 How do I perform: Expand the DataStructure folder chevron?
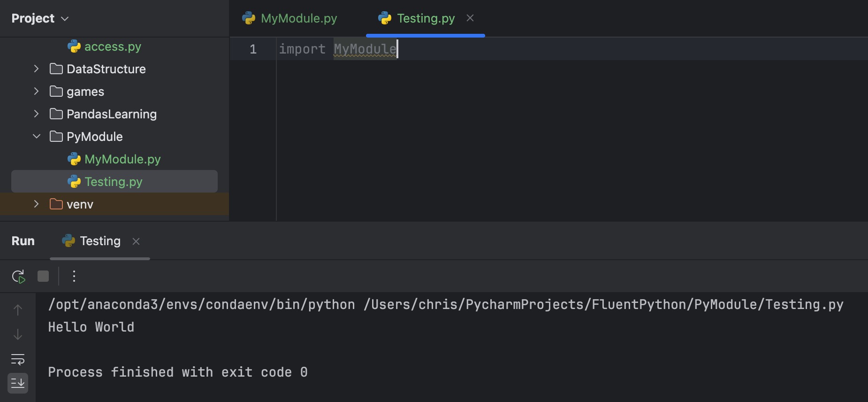(37, 69)
